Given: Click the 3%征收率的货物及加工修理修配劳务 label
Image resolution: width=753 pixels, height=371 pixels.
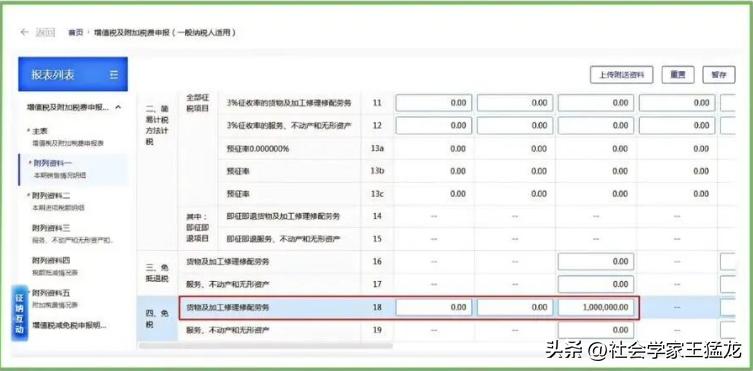Looking at the screenshot, I should (x=288, y=103).
